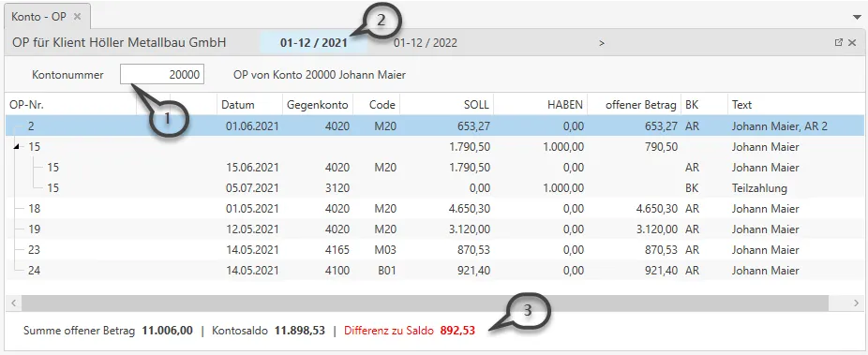Select OP row 2 dated 01.06.2021

click(435, 126)
